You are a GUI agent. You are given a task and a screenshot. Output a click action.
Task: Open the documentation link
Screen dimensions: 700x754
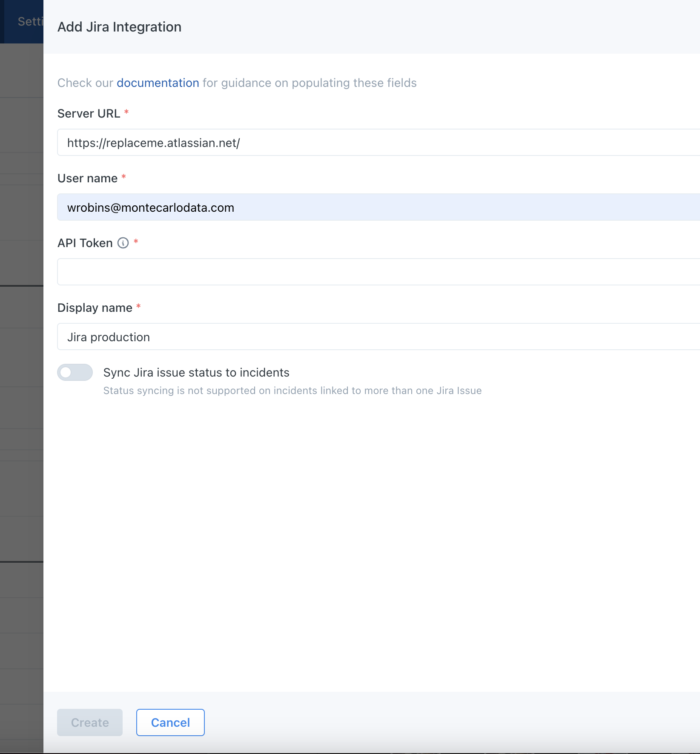pyautogui.click(x=158, y=83)
